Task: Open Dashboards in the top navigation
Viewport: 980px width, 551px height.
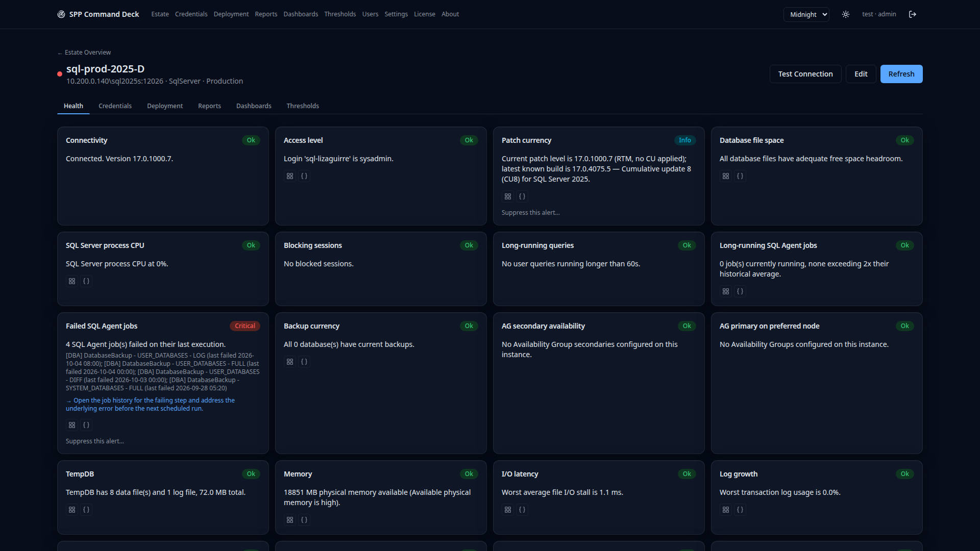Action: click(301, 14)
